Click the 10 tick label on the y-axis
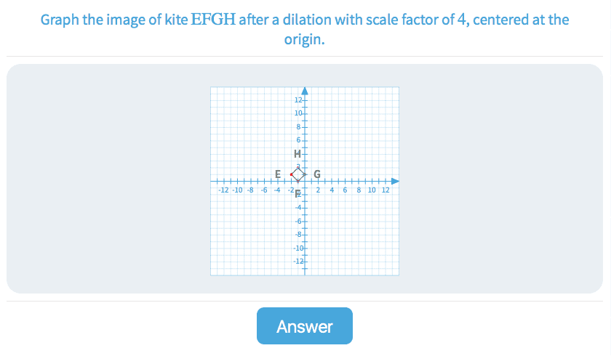611x364 pixels. [x=298, y=113]
